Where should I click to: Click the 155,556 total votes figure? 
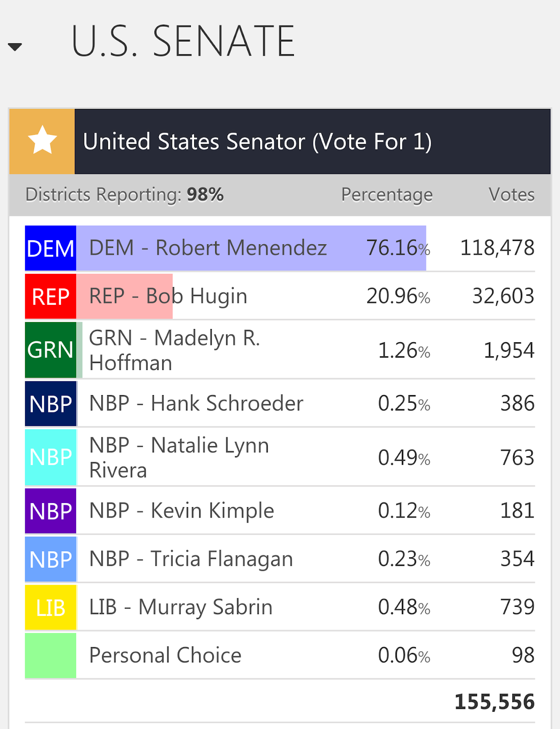(x=494, y=702)
